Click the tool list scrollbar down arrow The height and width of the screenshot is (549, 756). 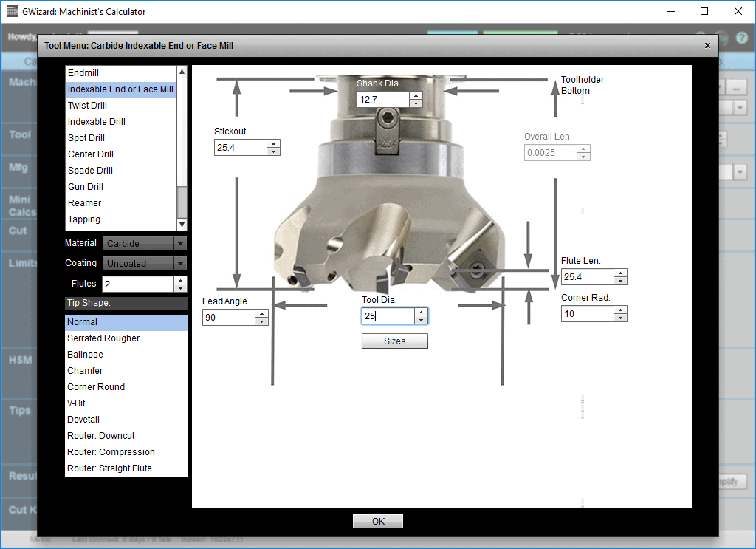pos(182,225)
